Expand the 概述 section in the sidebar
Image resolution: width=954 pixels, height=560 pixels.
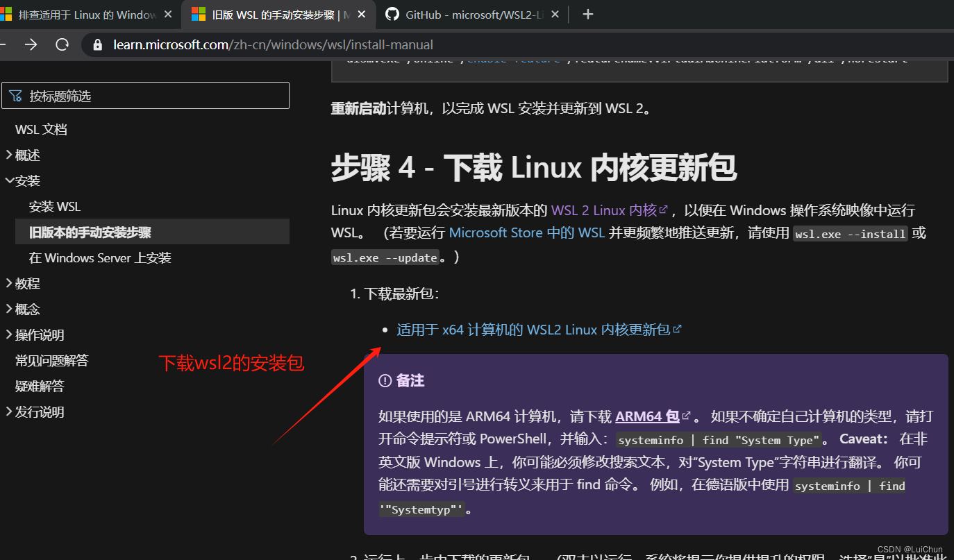pyautogui.click(x=8, y=155)
